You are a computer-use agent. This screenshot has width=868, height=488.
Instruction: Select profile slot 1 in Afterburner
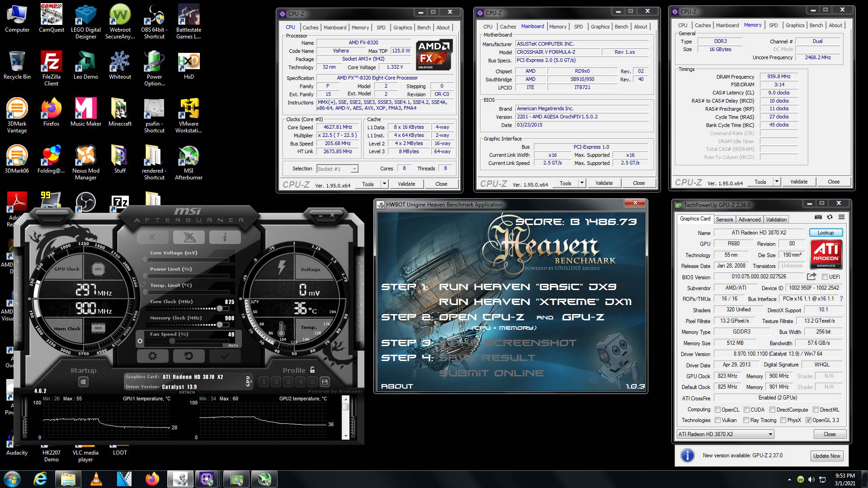click(264, 382)
